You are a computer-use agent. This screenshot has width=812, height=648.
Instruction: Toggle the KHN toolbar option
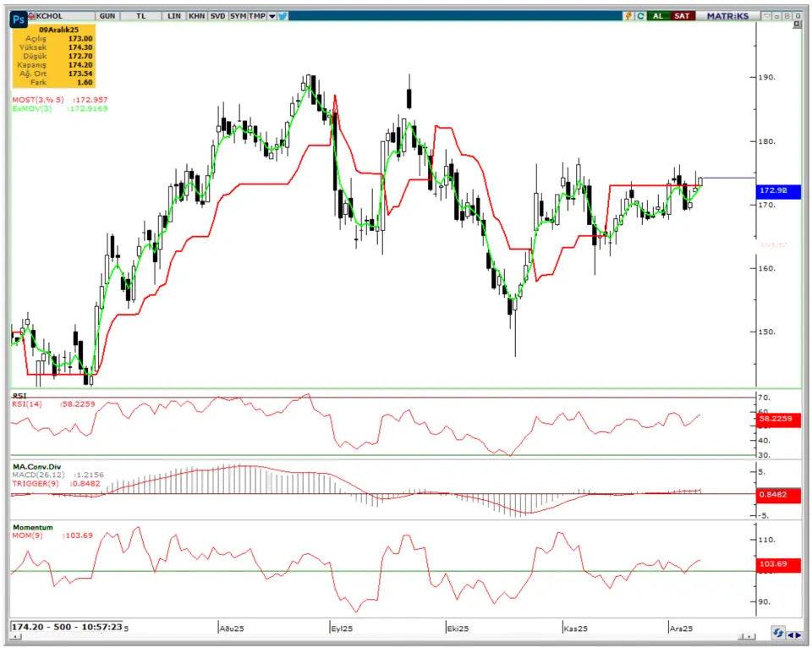click(196, 15)
